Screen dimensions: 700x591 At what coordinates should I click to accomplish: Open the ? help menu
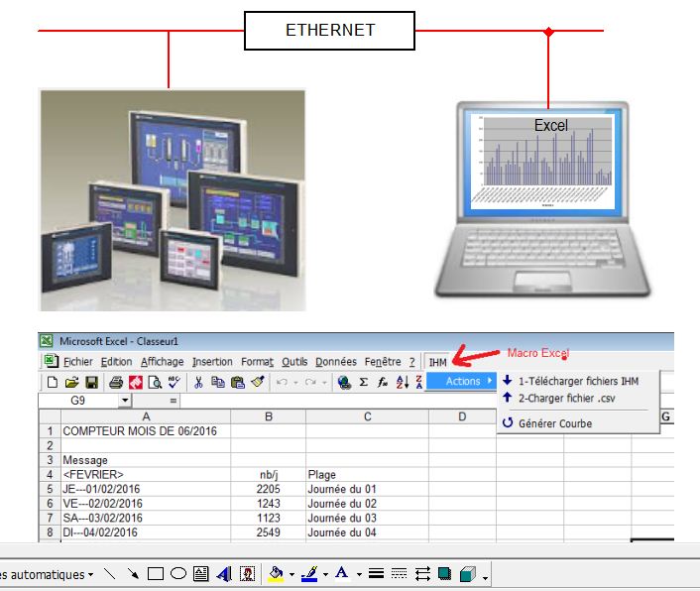(412, 362)
